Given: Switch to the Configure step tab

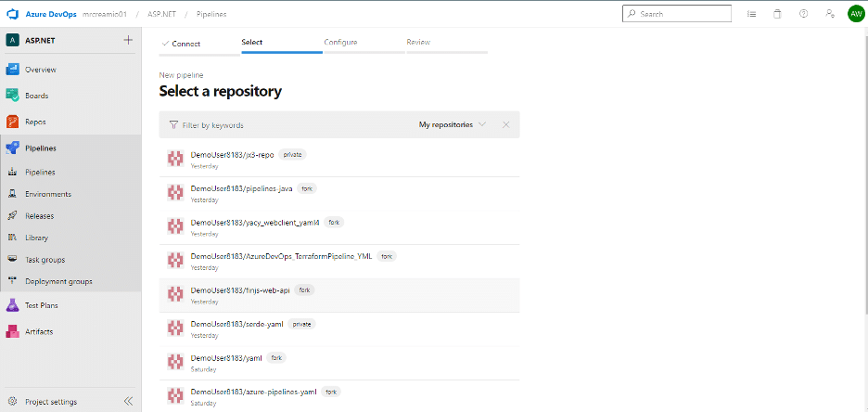Looking at the screenshot, I should [364, 44].
